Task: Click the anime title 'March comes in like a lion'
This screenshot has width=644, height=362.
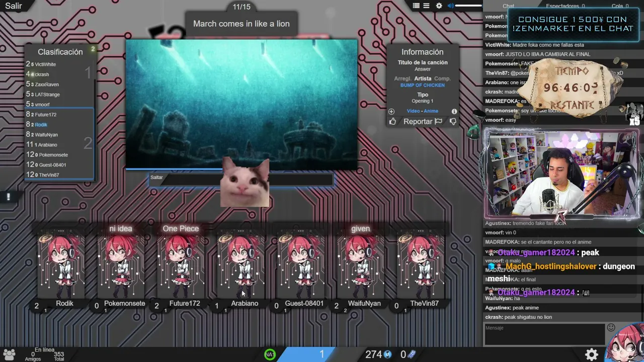Action: pos(242,24)
